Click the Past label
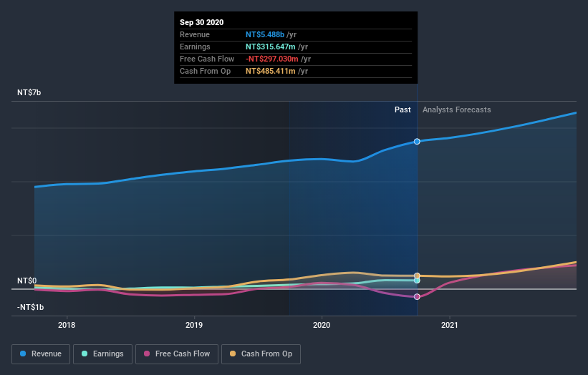This screenshot has width=588, height=375. coord(403,109)
